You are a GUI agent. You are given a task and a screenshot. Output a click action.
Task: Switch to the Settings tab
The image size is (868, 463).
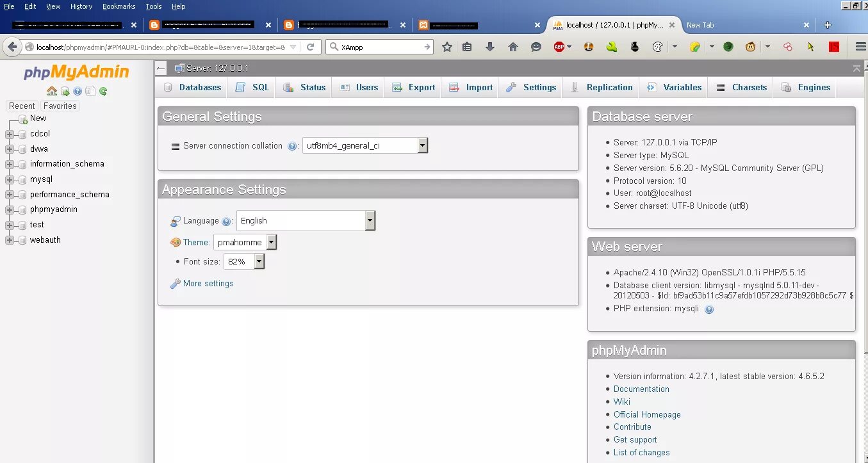[531, 88]
